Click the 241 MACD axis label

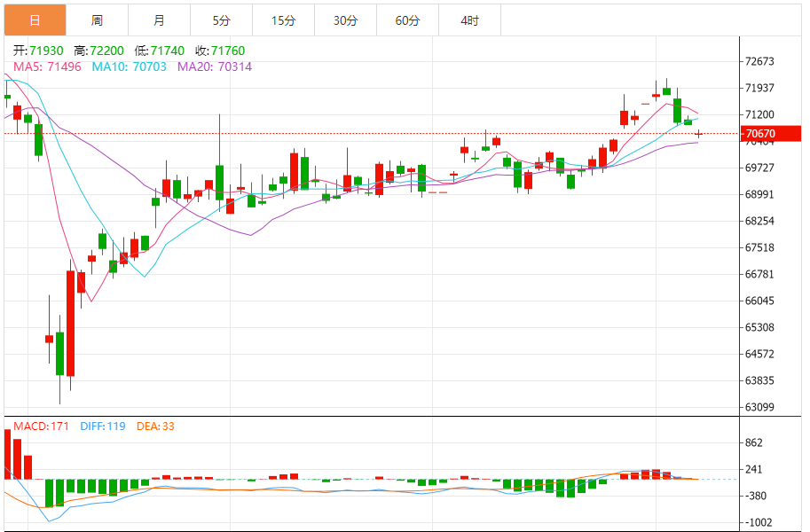point(754,470)
